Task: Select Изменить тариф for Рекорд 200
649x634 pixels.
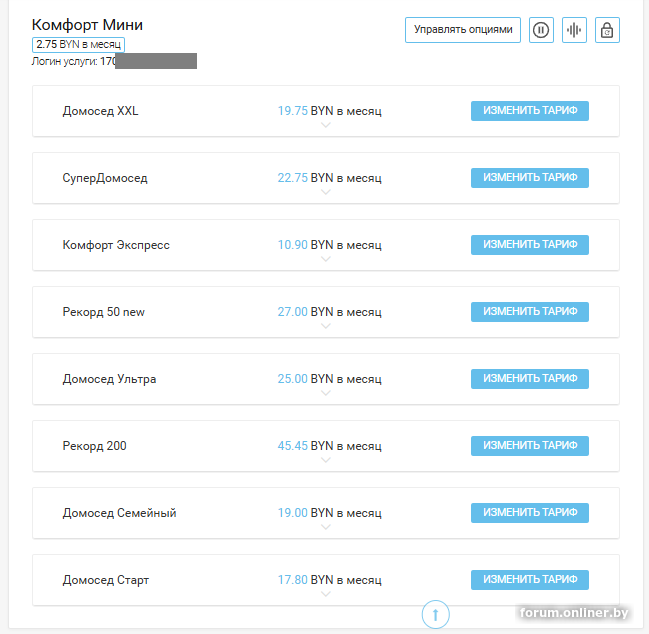Action: point(530,446)
